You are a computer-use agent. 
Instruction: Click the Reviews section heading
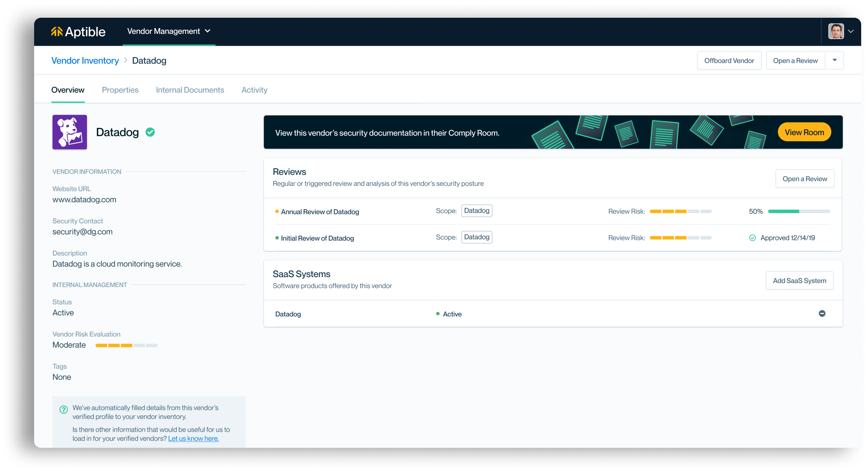point(289,172)
